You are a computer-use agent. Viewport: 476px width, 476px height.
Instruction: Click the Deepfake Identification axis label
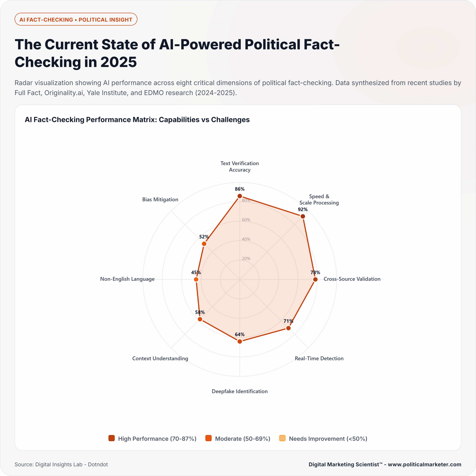[239, 391]
